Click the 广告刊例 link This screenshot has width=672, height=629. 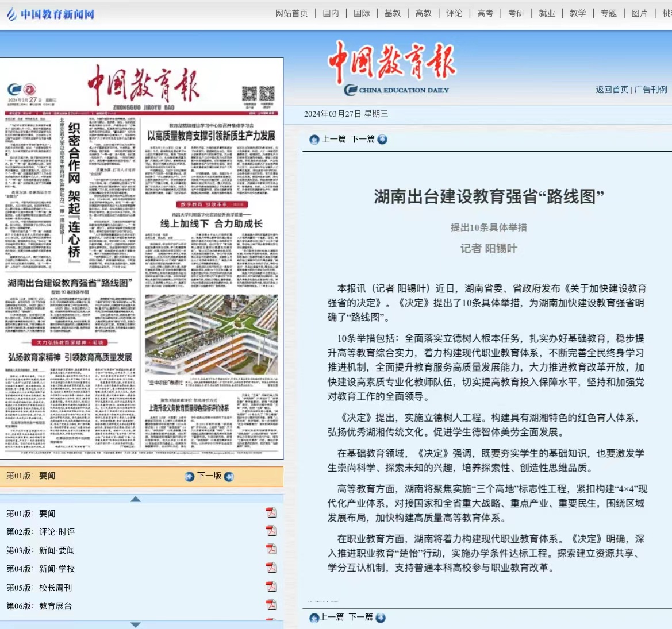[650, 90]
